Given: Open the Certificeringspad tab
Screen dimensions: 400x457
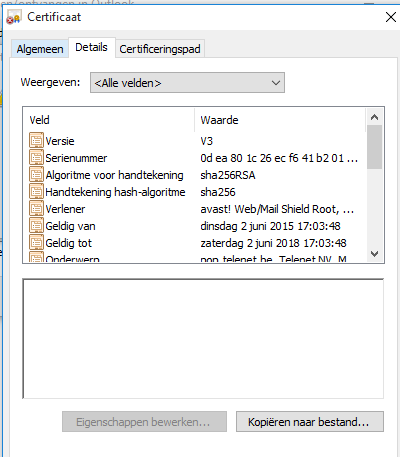Looking at the screenshot, I should (x=160, y=49).
